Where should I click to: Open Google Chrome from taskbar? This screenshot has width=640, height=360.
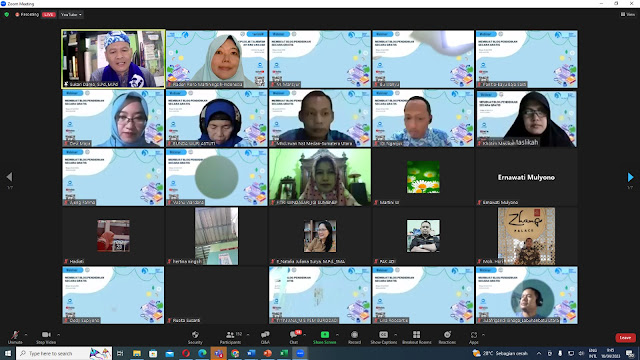click(x=235, y=353)
